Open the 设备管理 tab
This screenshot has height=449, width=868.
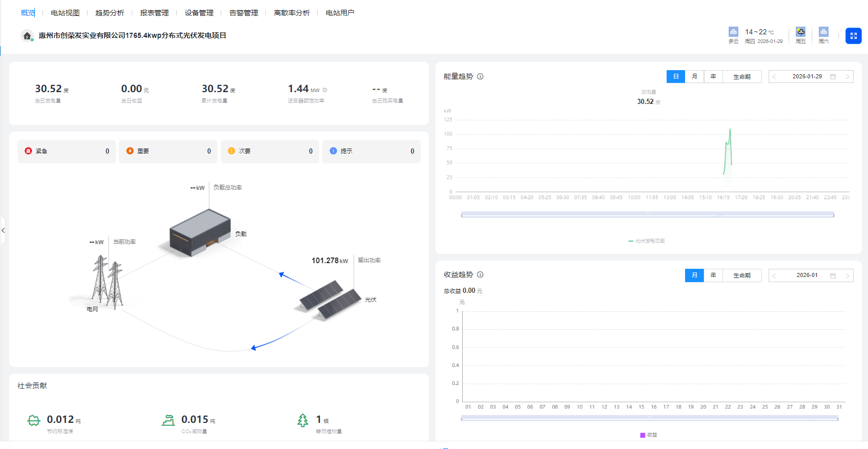[x=199, y=13]
